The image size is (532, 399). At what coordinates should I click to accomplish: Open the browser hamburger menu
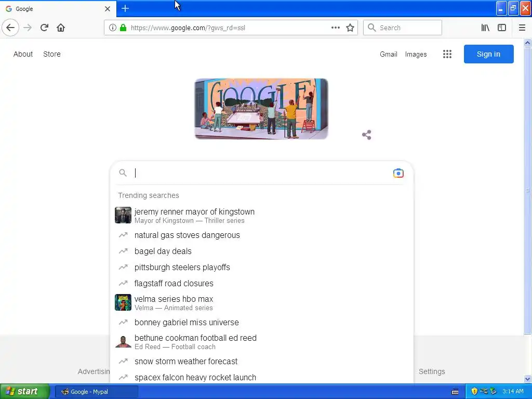(x=522, y=28)
